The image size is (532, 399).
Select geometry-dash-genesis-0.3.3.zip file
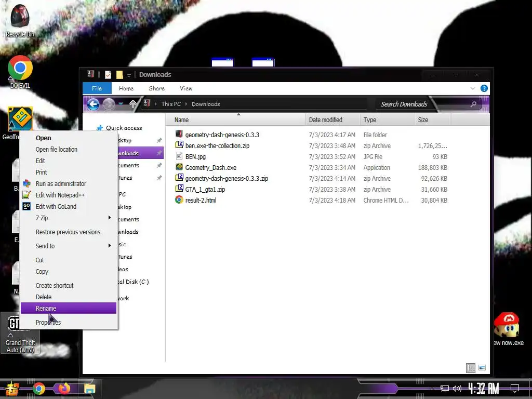(227, 179)
